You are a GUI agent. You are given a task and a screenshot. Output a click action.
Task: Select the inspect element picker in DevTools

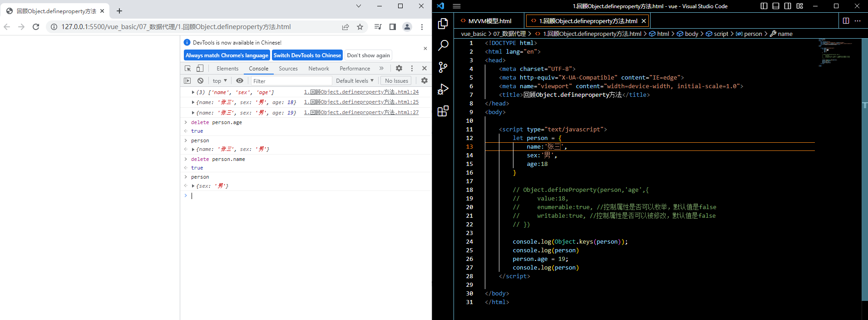[x=188, y=68]
